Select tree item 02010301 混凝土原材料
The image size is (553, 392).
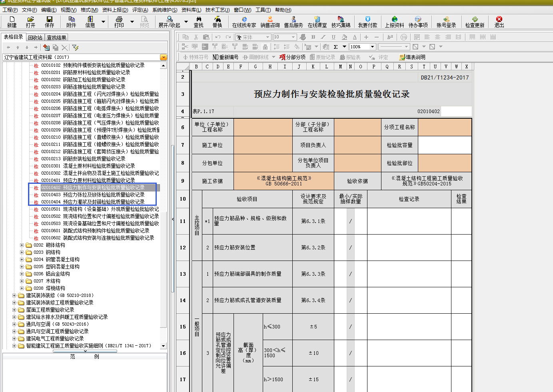coord(88,166)
